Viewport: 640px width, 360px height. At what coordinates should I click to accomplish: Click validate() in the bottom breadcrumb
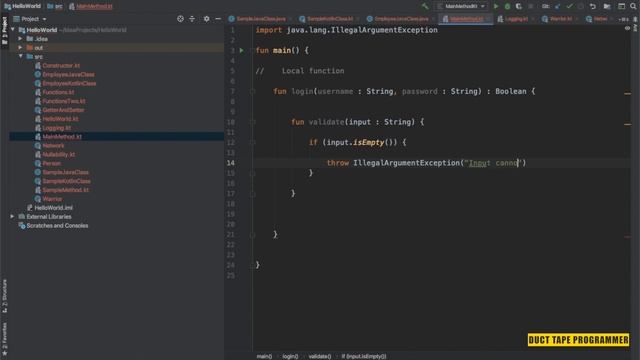tap(320, 356)
